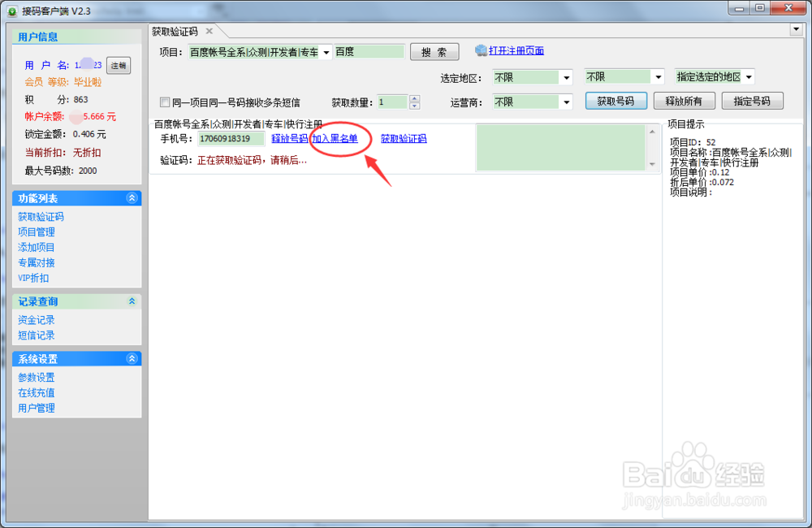Open 添加项目 in sidebar
This screenshot has width=812, height=528.
[37, 247]
